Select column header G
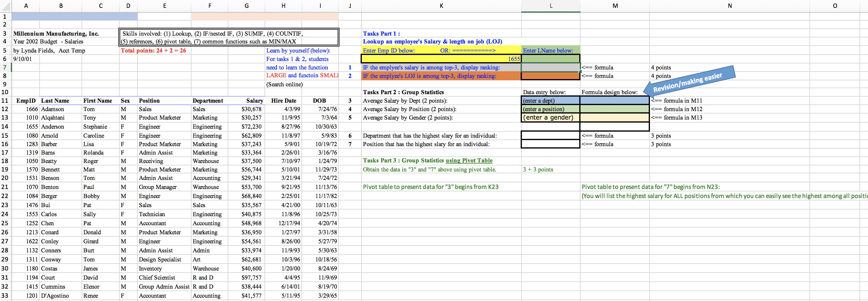This screenshot has height=301, width=868. point(246,6)
